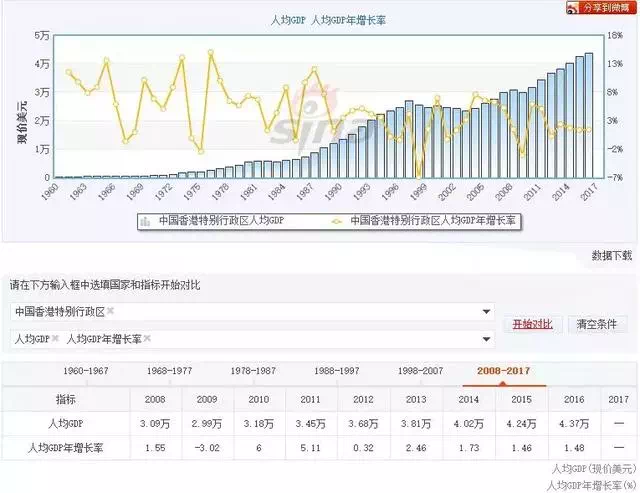
Task: Click the tallest rightmost GDP bar in chart
Action: coord(589,115)
